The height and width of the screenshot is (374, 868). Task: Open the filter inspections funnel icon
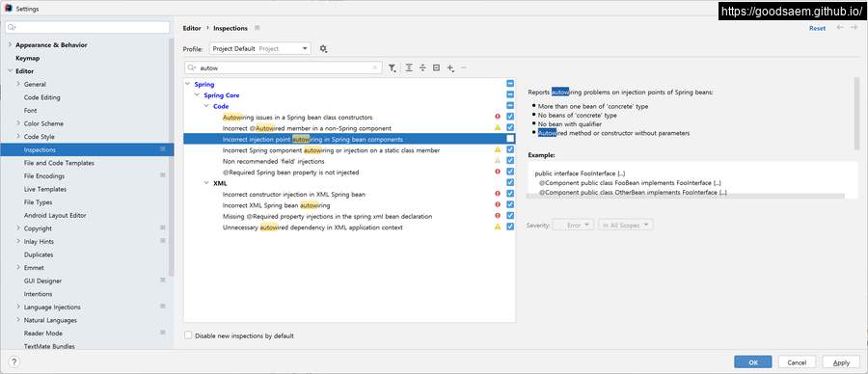[x=392, y=68]
